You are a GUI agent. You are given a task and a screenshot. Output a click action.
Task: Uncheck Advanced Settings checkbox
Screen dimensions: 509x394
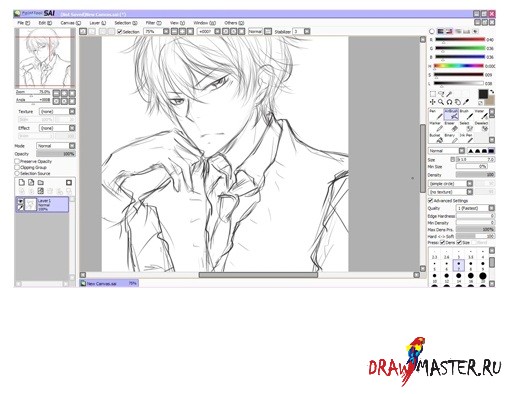point(430,200)
